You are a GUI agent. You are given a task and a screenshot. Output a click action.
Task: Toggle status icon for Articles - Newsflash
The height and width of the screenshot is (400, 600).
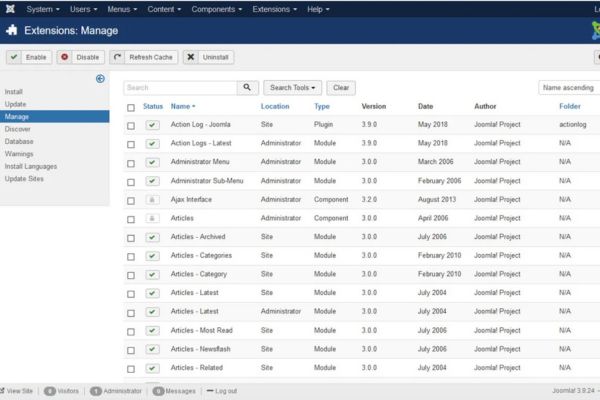coord(152,349)
